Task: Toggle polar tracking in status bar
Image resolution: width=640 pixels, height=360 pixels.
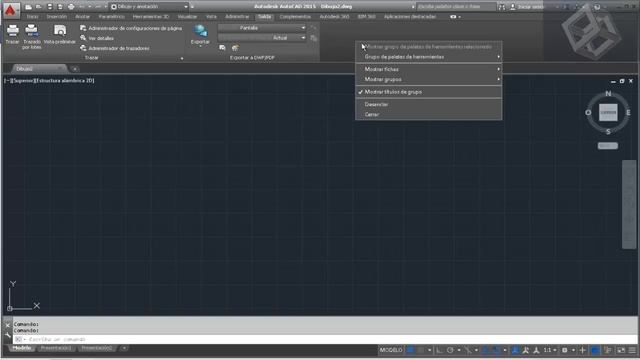Action: [450, 350]
